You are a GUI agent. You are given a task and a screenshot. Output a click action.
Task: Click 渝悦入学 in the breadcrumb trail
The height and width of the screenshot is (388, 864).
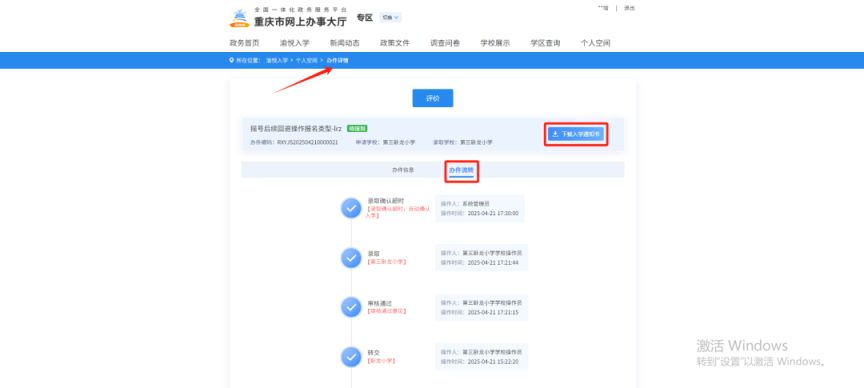pos(277,60)
